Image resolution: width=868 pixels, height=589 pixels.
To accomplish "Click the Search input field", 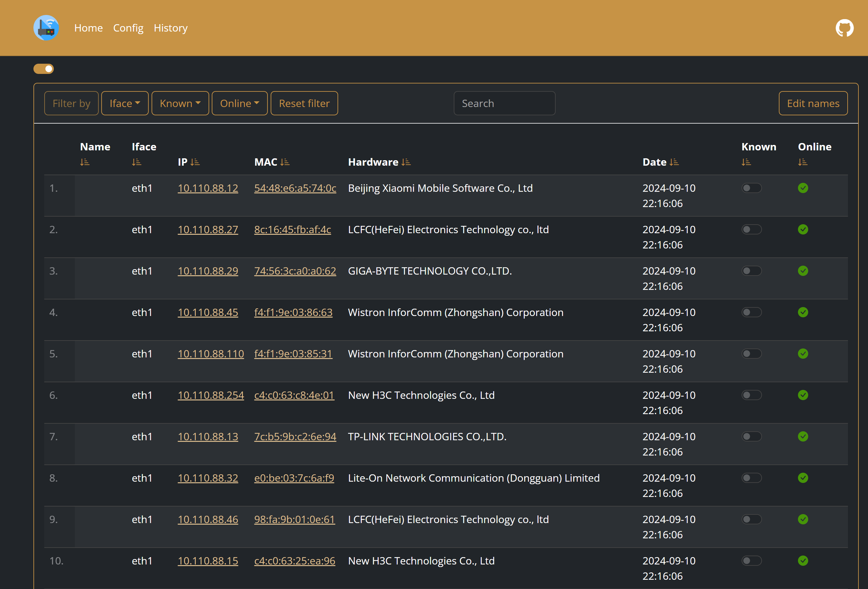I will (x=504, y=104).
